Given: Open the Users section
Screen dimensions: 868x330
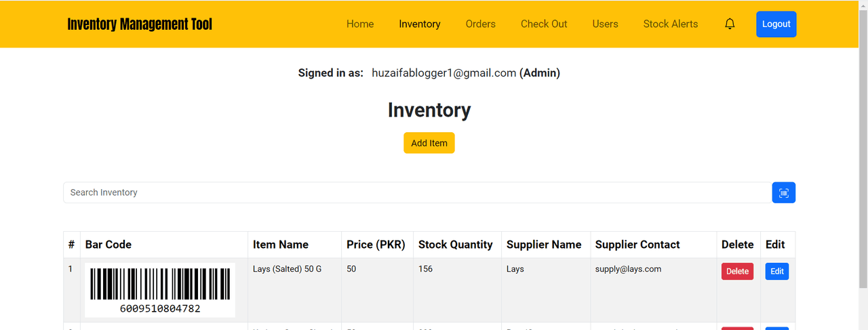Looking at the screenshot, I should [x=605, y=24].
